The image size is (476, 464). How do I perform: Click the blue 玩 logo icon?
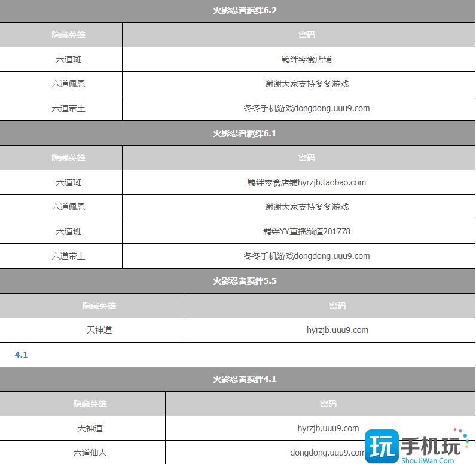382,446
